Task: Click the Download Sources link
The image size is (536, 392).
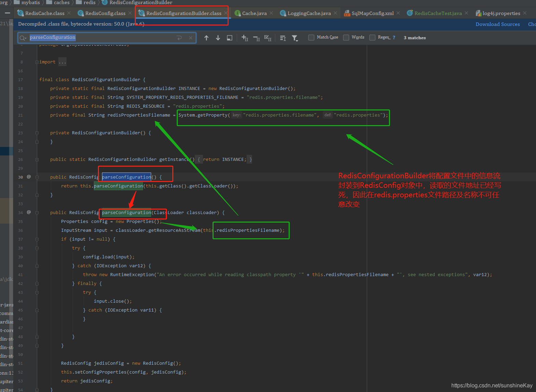Action: [498, 24]
